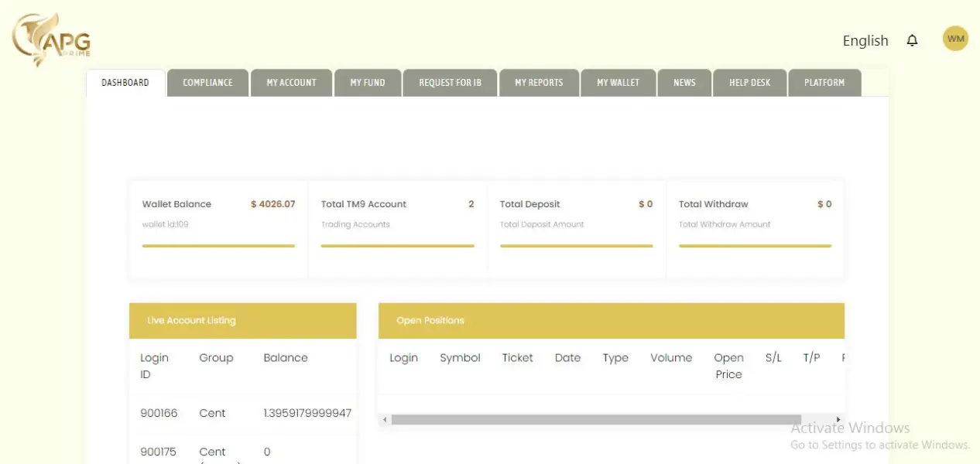Click the horizontal scrollbar left arrow
This screenshot has width=980, height=464.
(384, 419)
